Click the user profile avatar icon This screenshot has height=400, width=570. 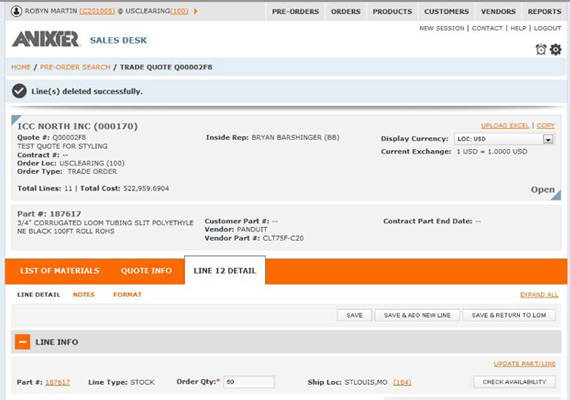tap(16, 11)
